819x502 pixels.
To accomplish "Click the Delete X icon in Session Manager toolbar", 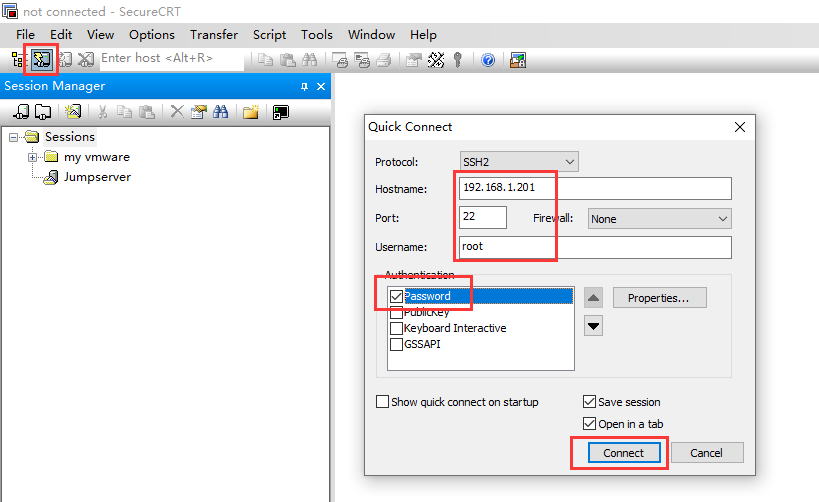I will 177,111.
